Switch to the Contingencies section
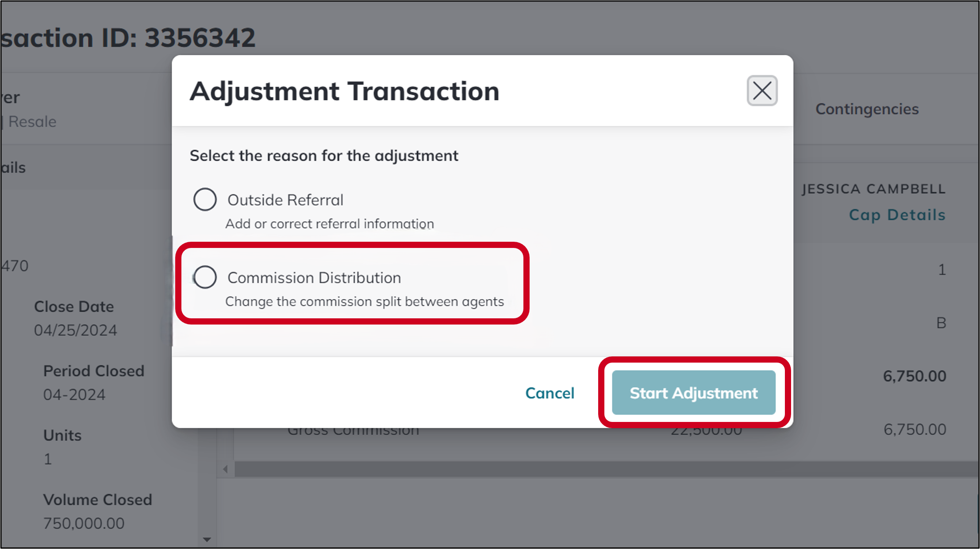The width and height of the screenshot is (980, 549). coord(867,109)
